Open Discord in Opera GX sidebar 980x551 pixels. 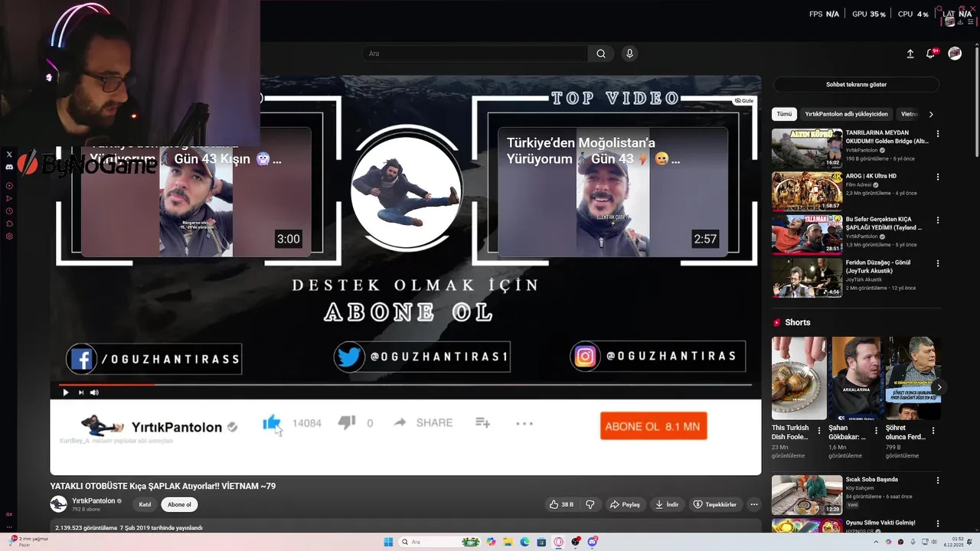pyautogui.click(x=9, y=167)
